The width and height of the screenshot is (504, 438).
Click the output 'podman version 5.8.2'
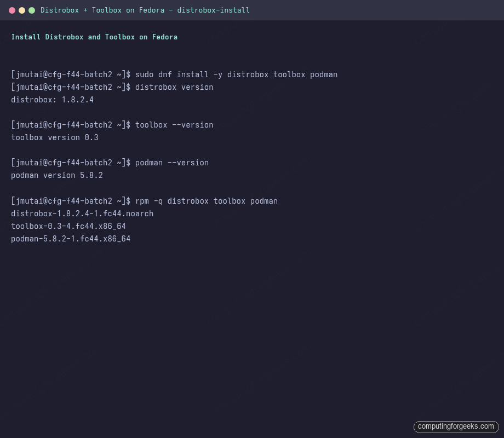(x=57, y=175)
